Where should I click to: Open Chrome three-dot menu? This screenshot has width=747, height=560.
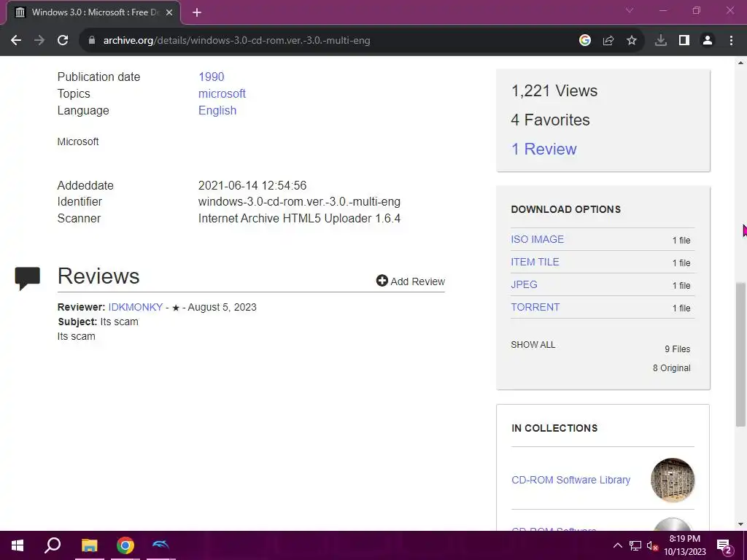click(x=731, y=41)
